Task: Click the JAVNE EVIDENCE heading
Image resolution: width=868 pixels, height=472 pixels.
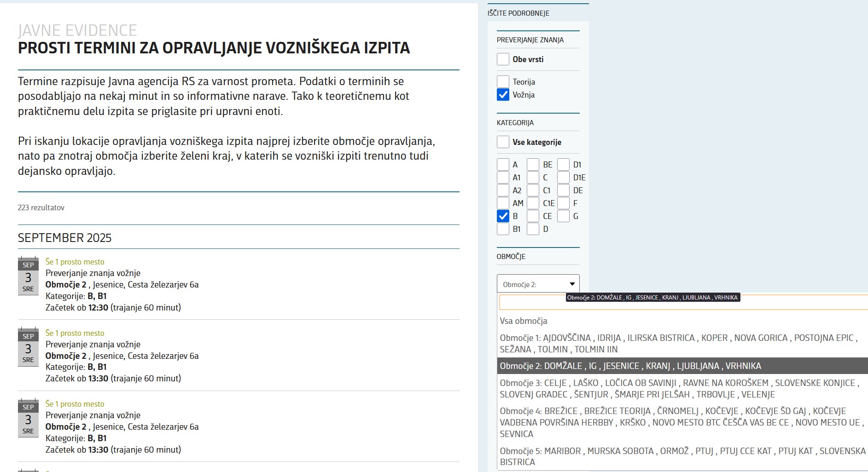Action: 77,30
